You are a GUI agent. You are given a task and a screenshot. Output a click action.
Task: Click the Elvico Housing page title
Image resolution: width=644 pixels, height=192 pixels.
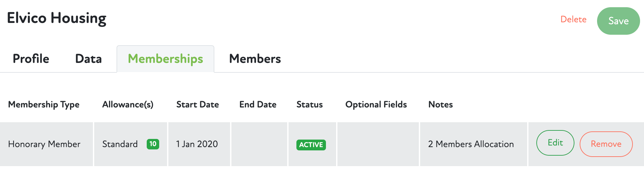[56, 18]
